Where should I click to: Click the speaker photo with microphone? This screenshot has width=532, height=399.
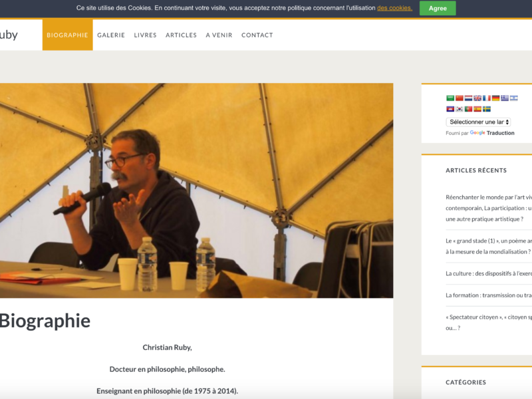[196, 191]
